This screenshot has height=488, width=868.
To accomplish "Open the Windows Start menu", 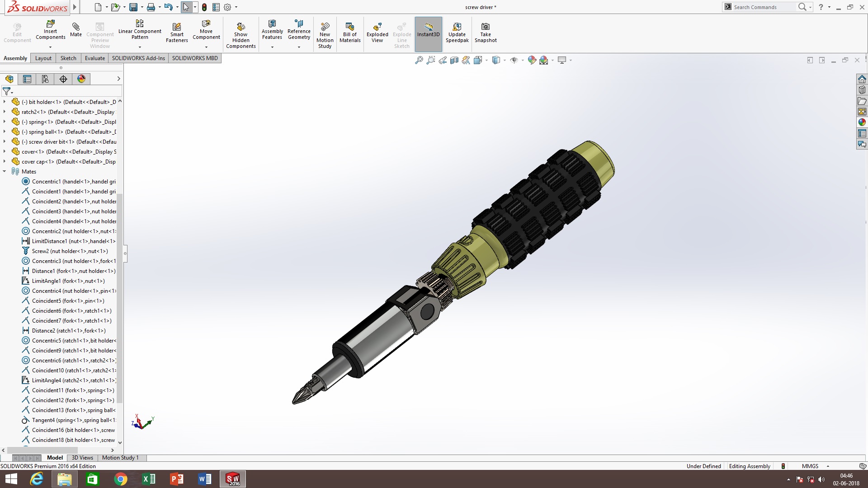I will (11, 479).
